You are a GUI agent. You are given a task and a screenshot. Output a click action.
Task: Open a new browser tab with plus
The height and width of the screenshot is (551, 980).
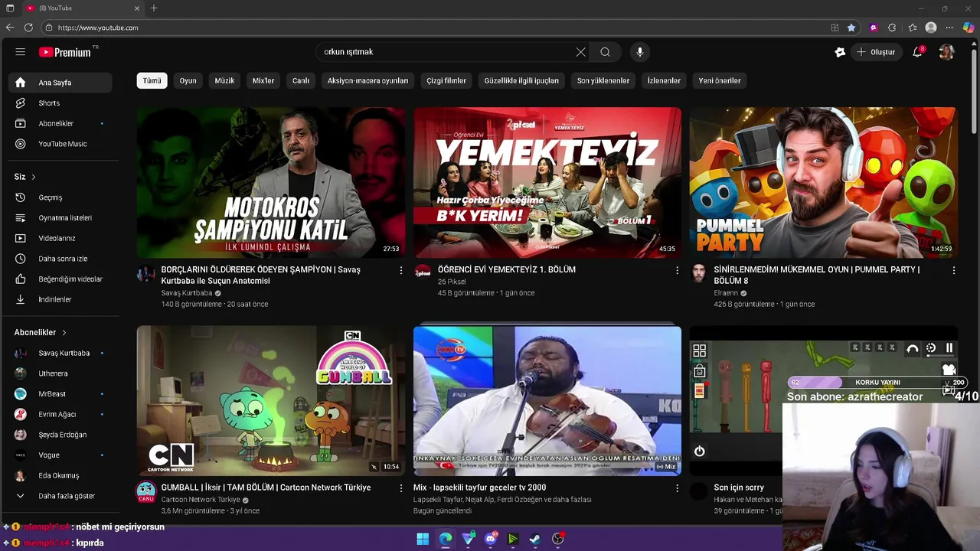point(154,8)
